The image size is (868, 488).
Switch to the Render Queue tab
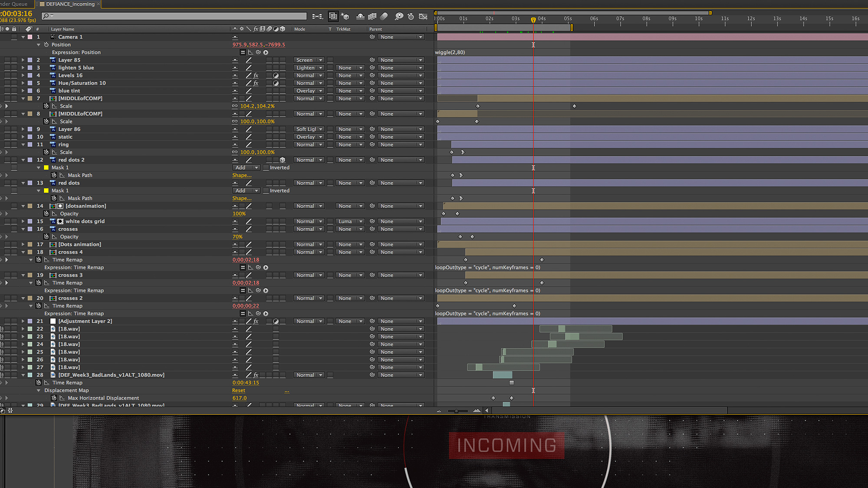pyautogui.click(x=14, y=4)
